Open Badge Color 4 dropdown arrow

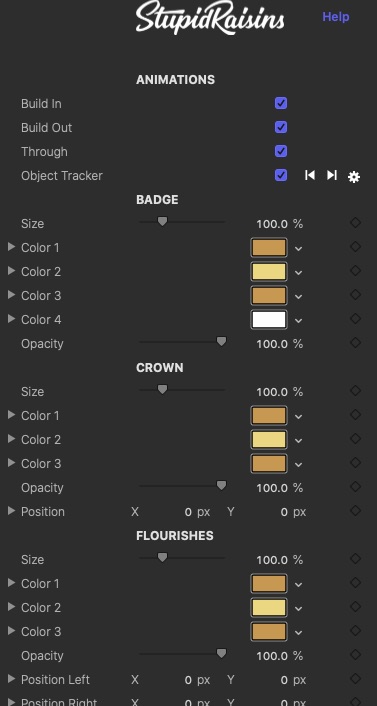pos(298,321)
